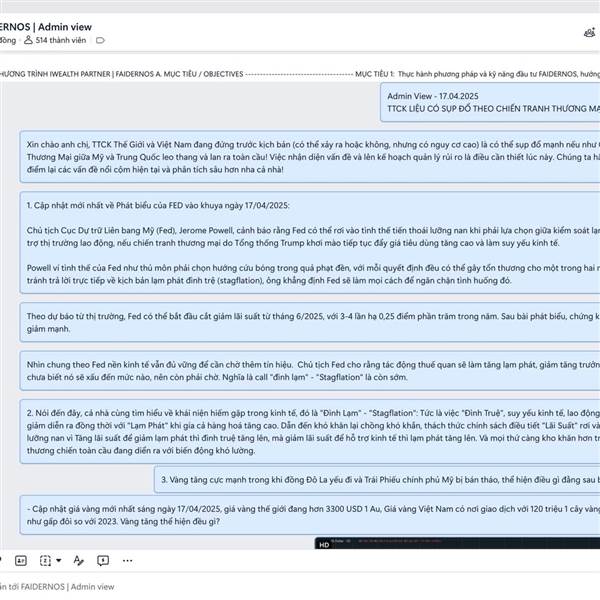Click the quick message icon in the toolbar
600x600 pixels.
click(103, 561)
